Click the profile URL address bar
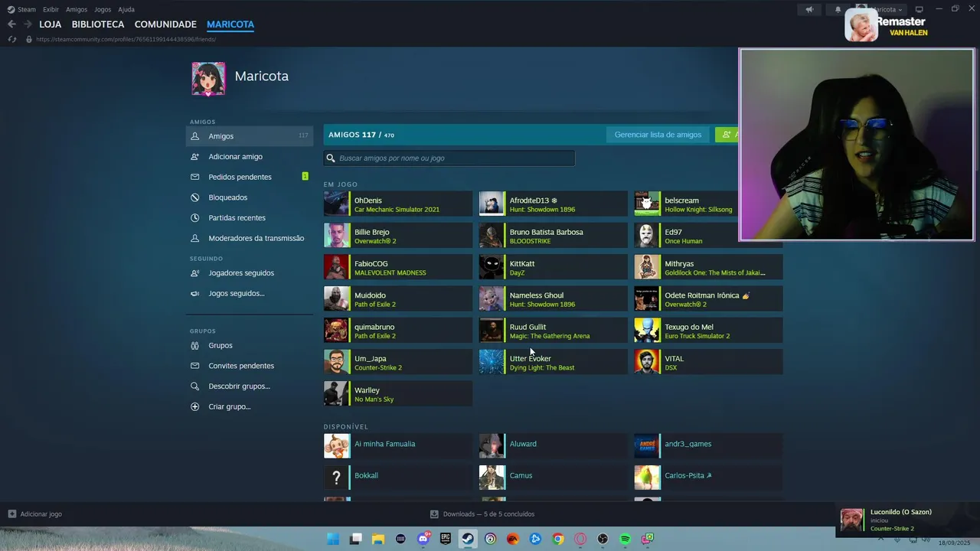Screen dimensions: 980x551 point(126,39)
